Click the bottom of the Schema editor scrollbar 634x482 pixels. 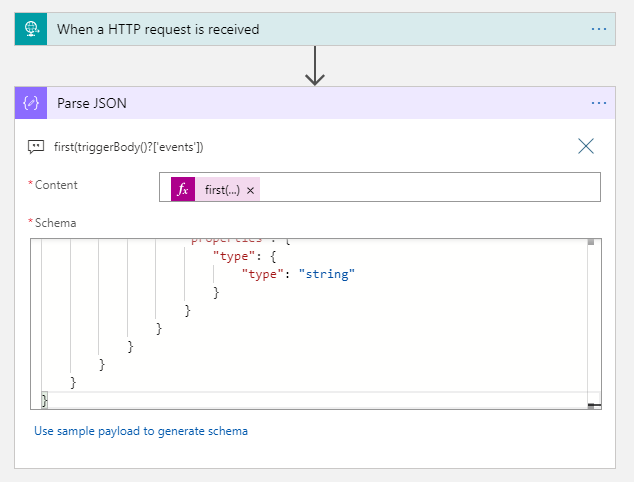tap(591, 404)
